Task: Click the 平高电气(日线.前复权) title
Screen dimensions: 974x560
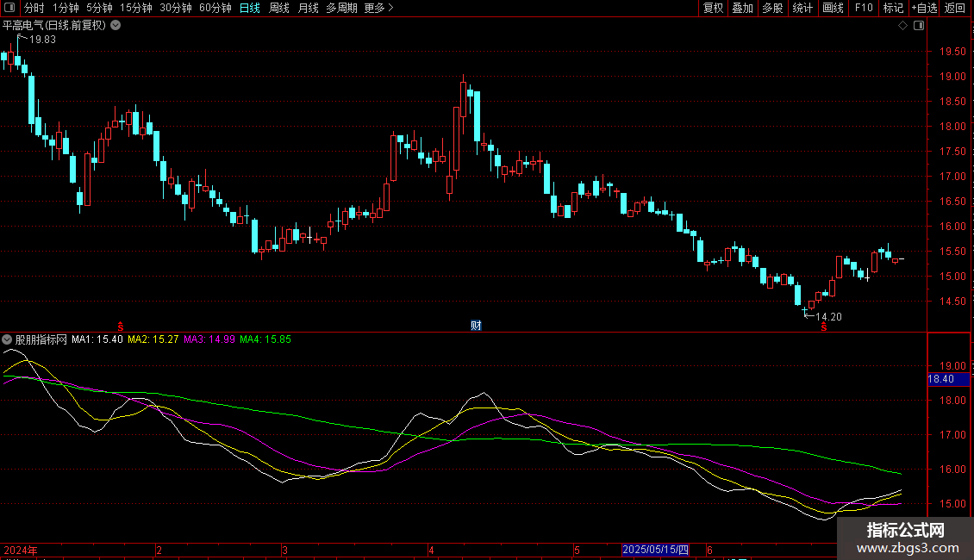Action: [x=54, y=26]
